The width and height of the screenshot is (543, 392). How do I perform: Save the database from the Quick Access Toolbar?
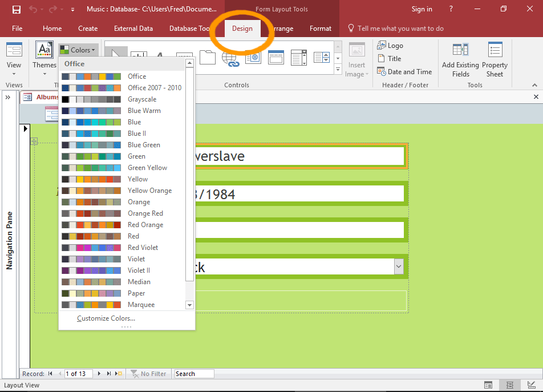[x=17, y=9]
